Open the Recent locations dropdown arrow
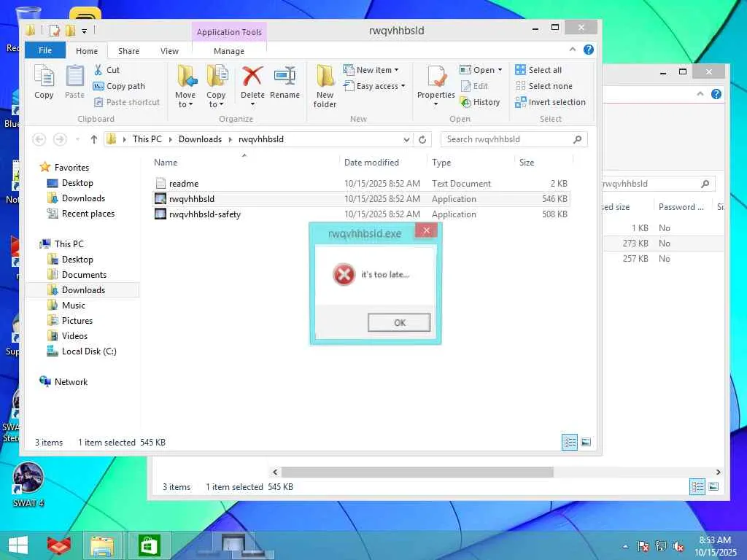The width and height of the screenshot is (747, 560). point(77,139)
